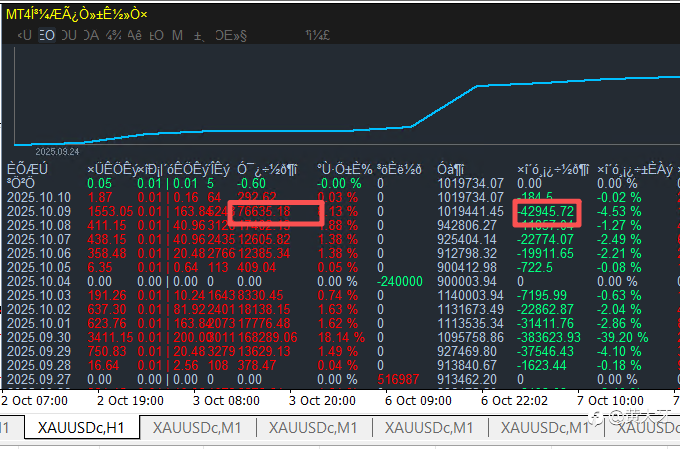The width and height of the screenshot is (680, 449).
Task: Click the 3 Oct 08:00 time axis label
Action: (x=226, y=400)
